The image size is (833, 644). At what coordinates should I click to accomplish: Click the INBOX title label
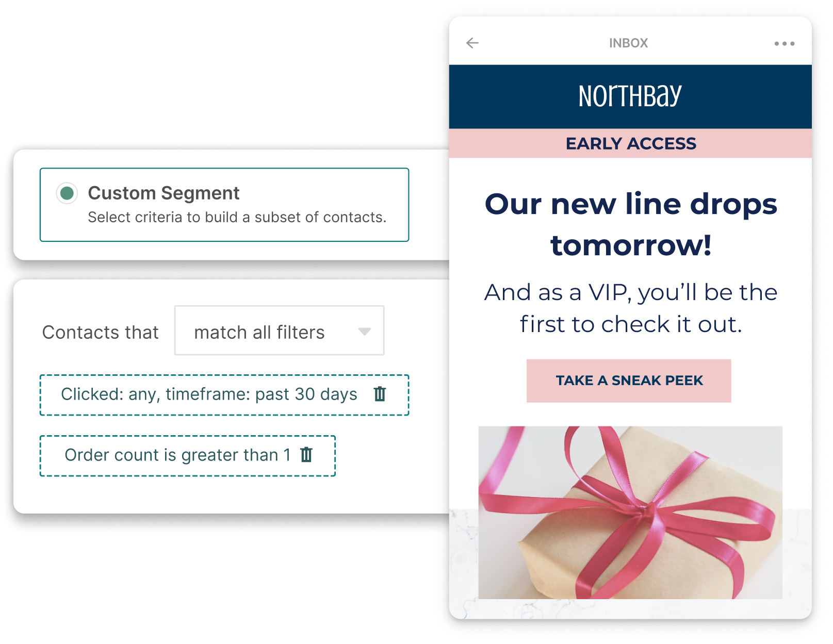coord(628,43)
